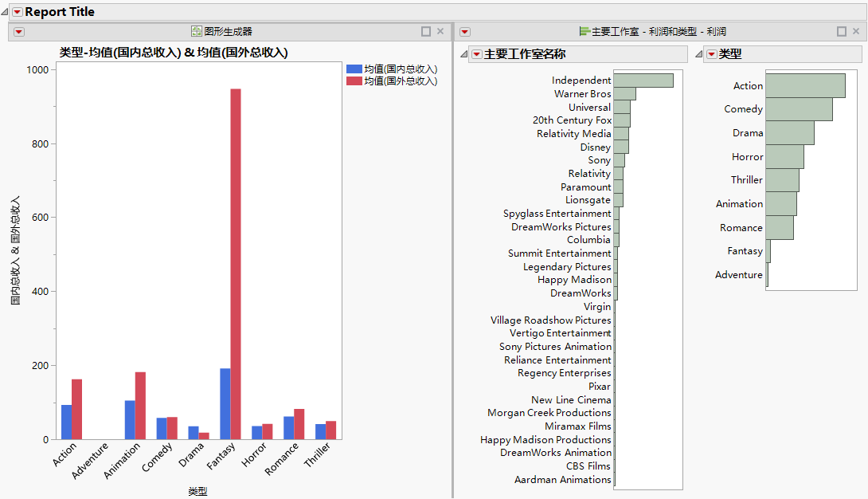Click the red 均值(国外总收入) legend swatch
Image resolution: width=868 pixels, height=499 pixels.
[354, 81]
